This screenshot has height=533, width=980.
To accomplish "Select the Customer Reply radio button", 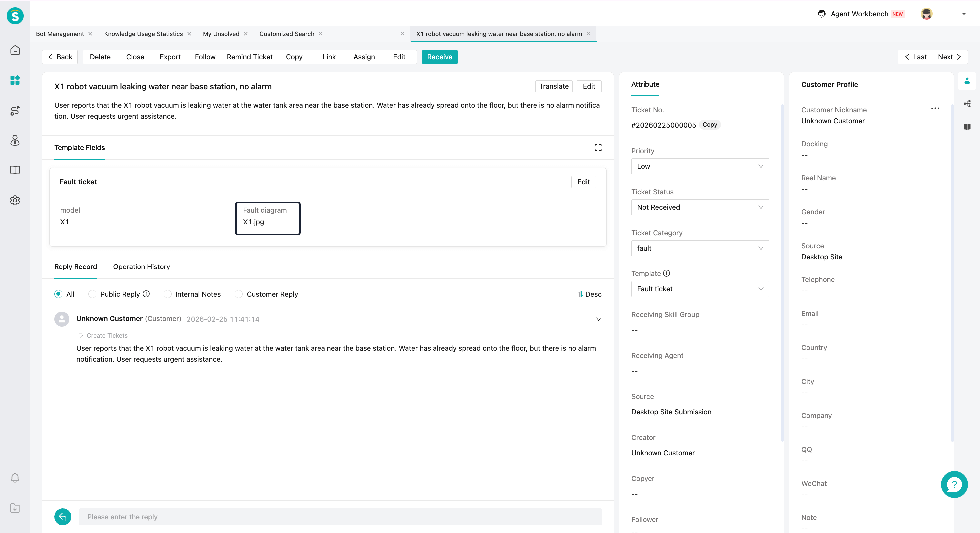I will tap(239, 294).
